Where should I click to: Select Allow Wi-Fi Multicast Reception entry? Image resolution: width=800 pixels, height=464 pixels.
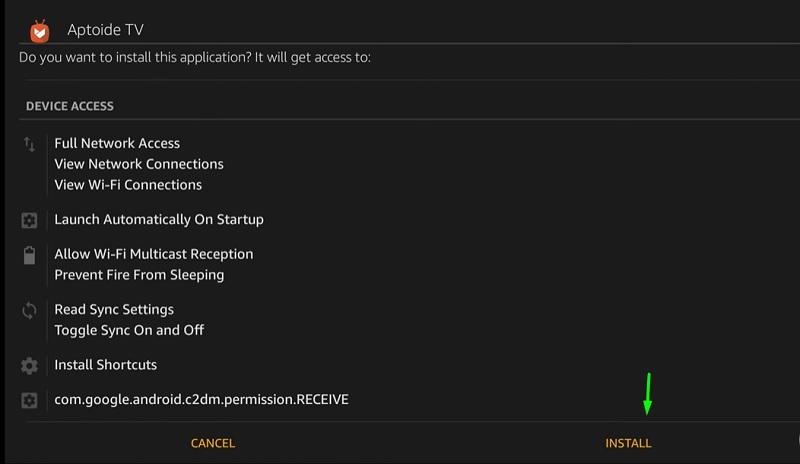click(154, 254)
